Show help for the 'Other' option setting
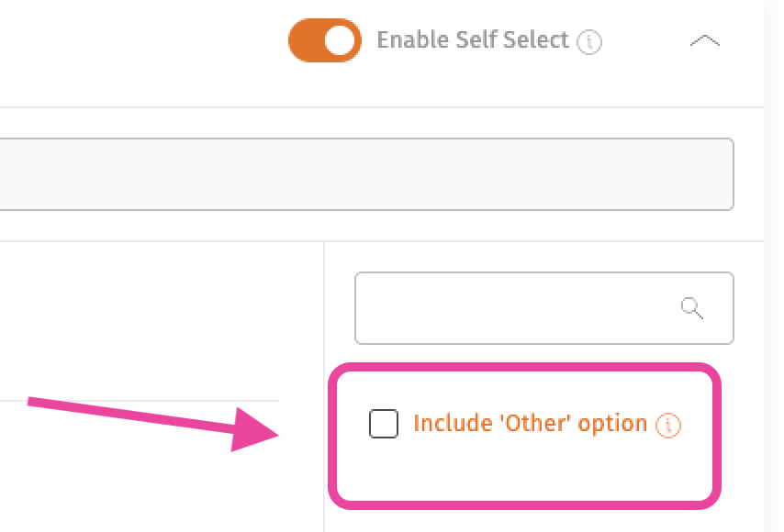784x532 pixels. [x=668, y=425]
